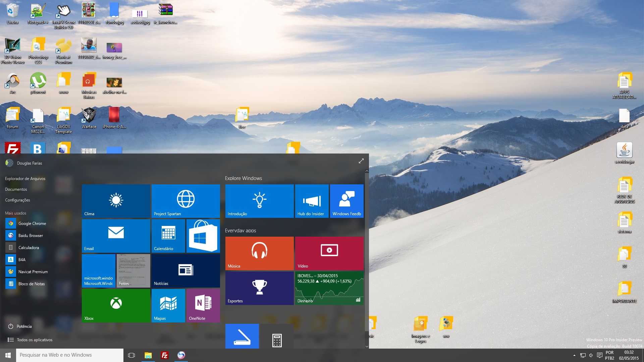Open the Xbox tile
This screenshot has width=644, height=362.
tap(116, 305)
